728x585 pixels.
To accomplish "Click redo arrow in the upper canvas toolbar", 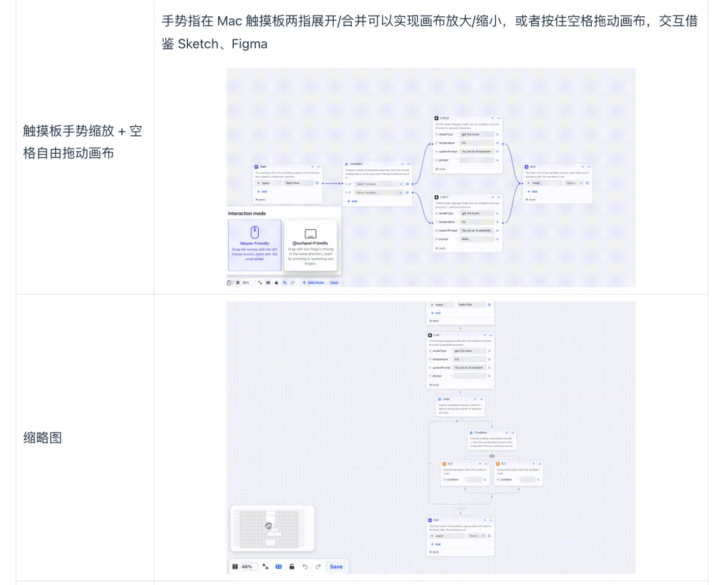I will coord(293,282).
